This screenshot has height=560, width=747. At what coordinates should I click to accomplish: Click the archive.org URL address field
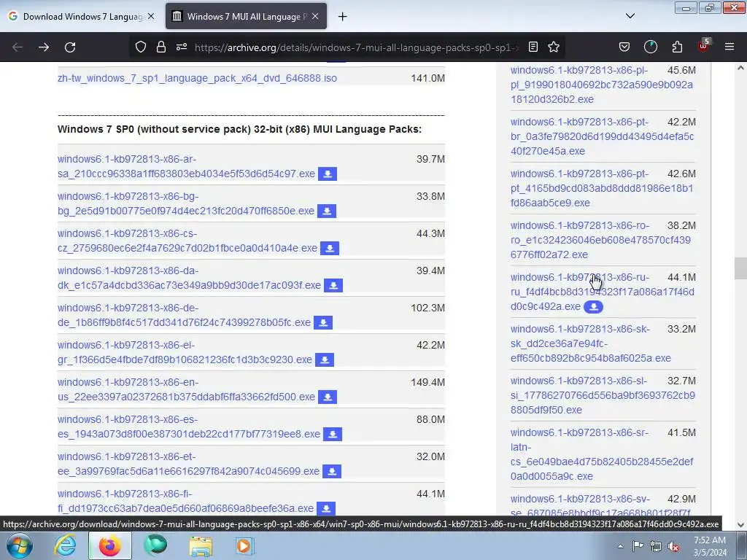pos(356,47)
